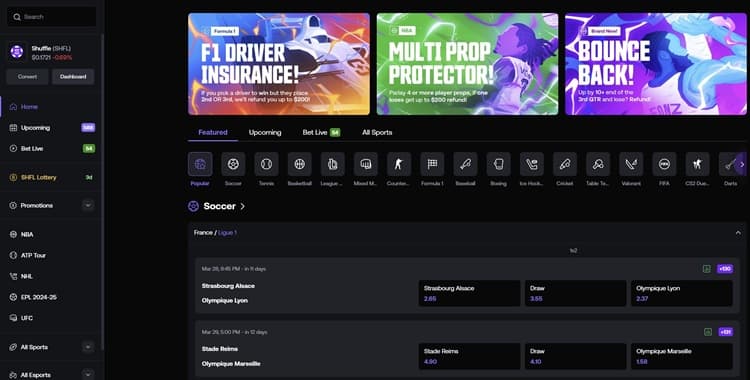The image size is (750, 380).
Task: Focus the Search input field
Action: click(x=52, y=17)
